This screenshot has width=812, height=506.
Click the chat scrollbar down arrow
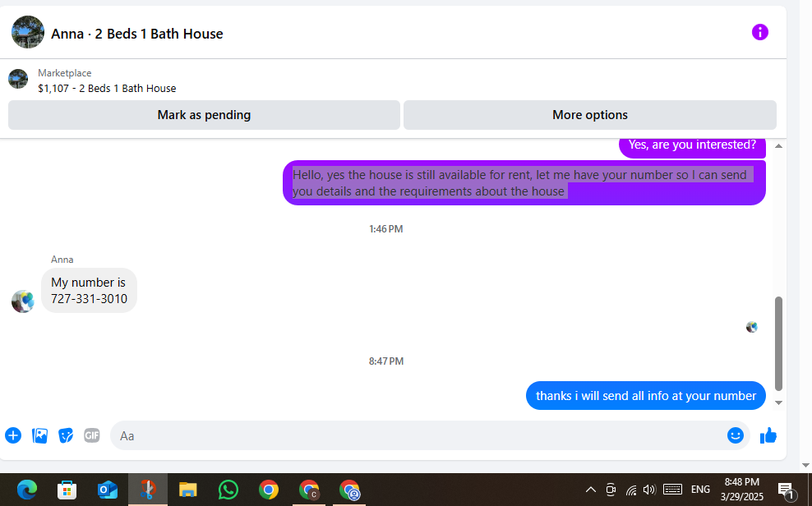[x=778, y=402]
